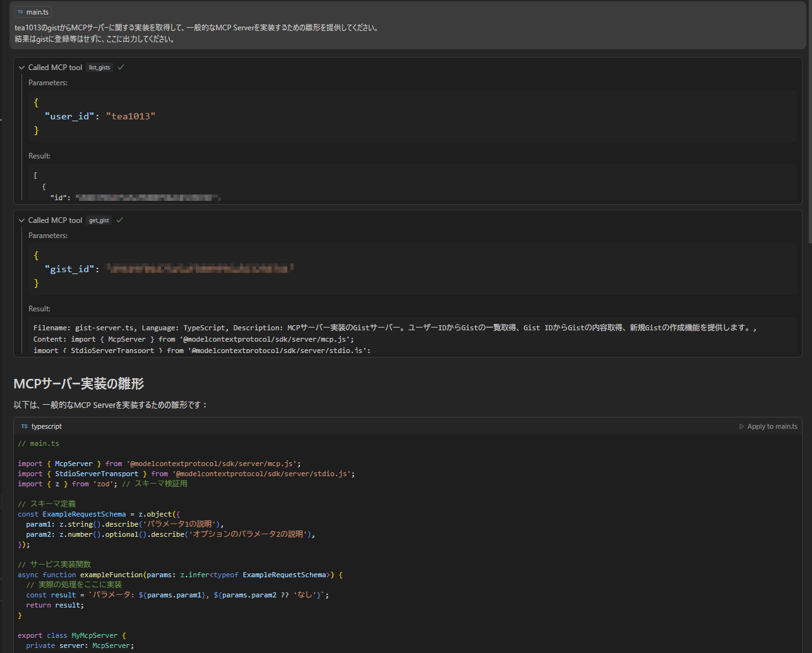
Task: Click the play icon beside Apply to main.ts
Action: coord(742,426)
